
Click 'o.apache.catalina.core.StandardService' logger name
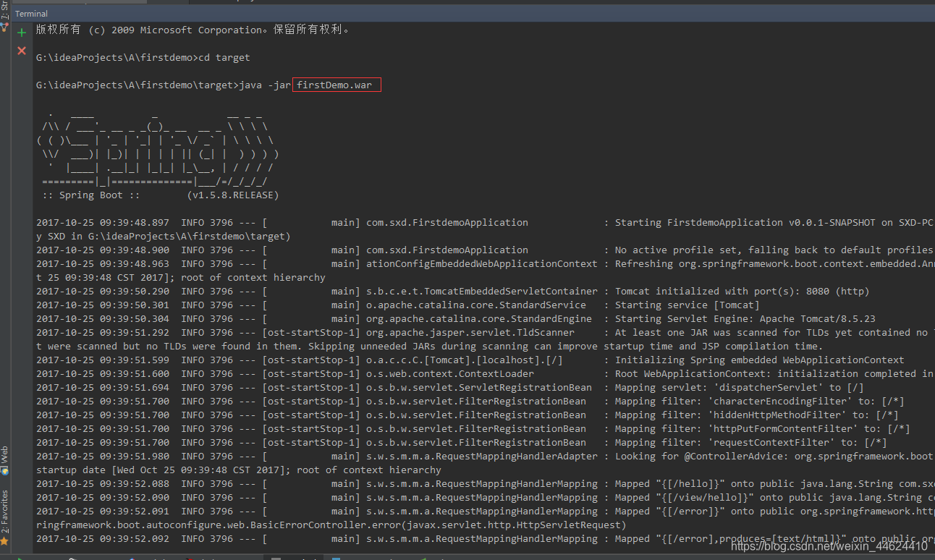click(476, 305)
